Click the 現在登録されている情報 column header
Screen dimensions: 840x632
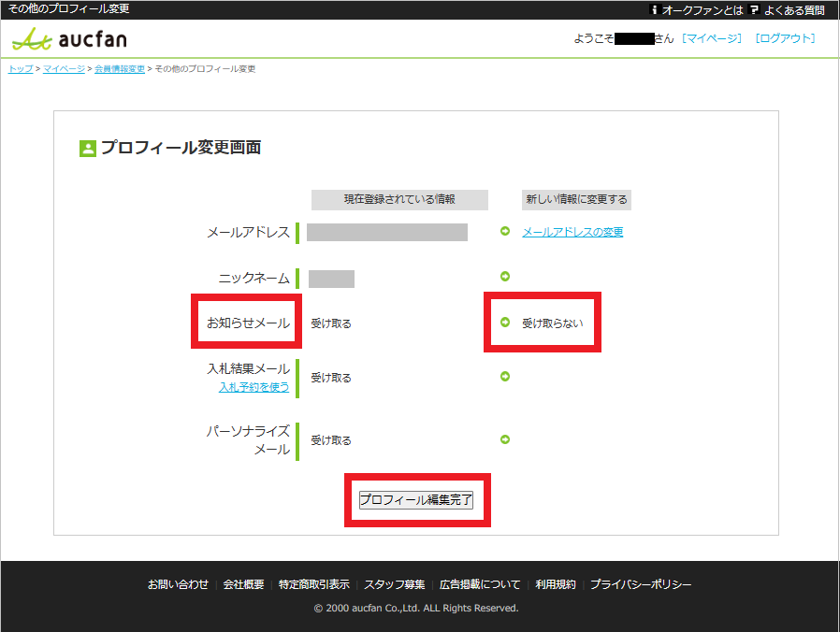[399, 200]
